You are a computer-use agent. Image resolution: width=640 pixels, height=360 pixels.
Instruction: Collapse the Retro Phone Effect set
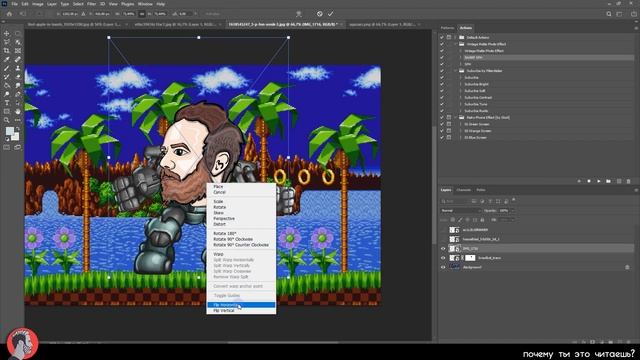pos(456,118)
